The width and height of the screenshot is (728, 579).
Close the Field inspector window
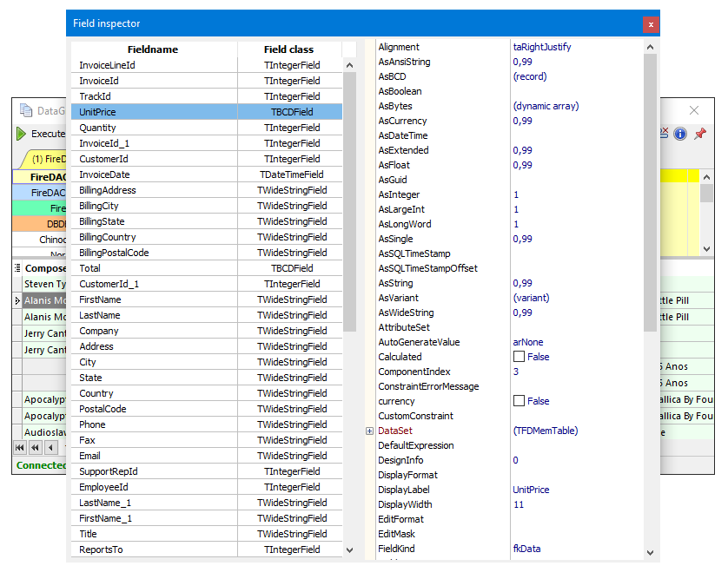[x=650, y=24]
